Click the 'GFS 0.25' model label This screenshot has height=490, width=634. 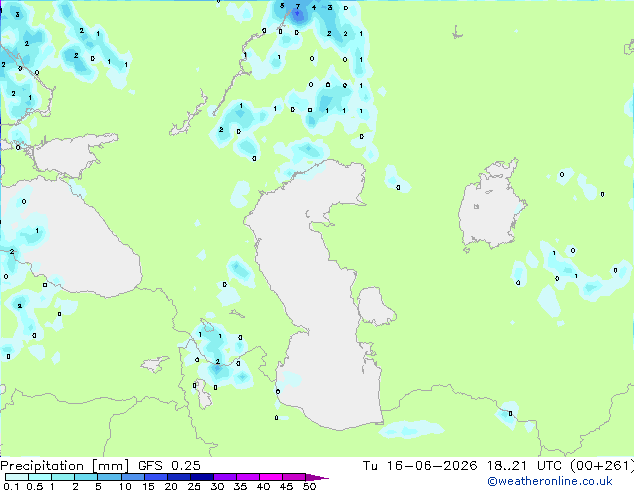[169, 466]
